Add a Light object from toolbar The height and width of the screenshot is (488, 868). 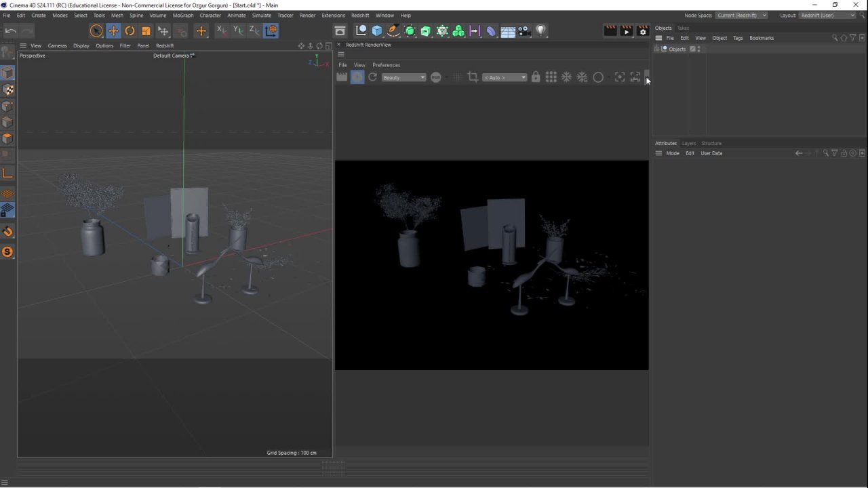point(540,30)
